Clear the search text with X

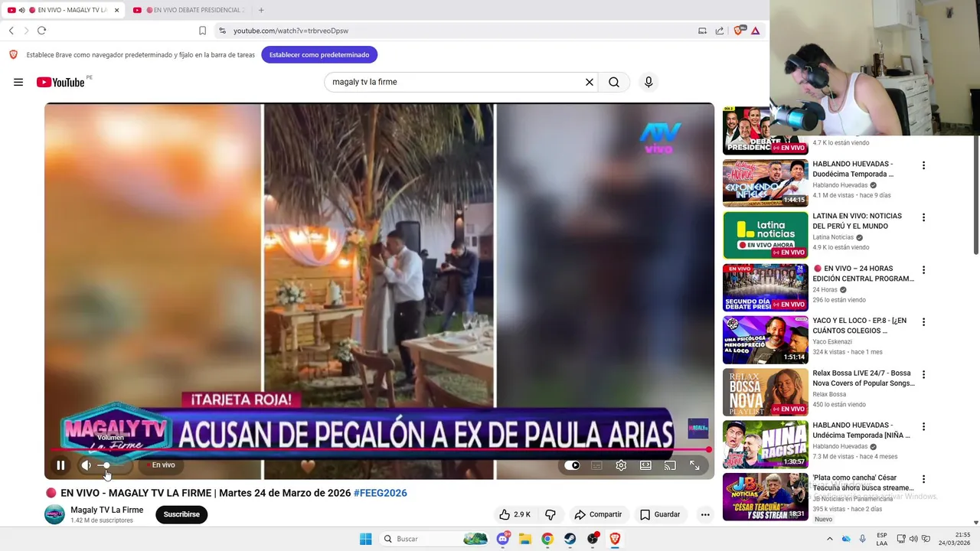[590, 82]
